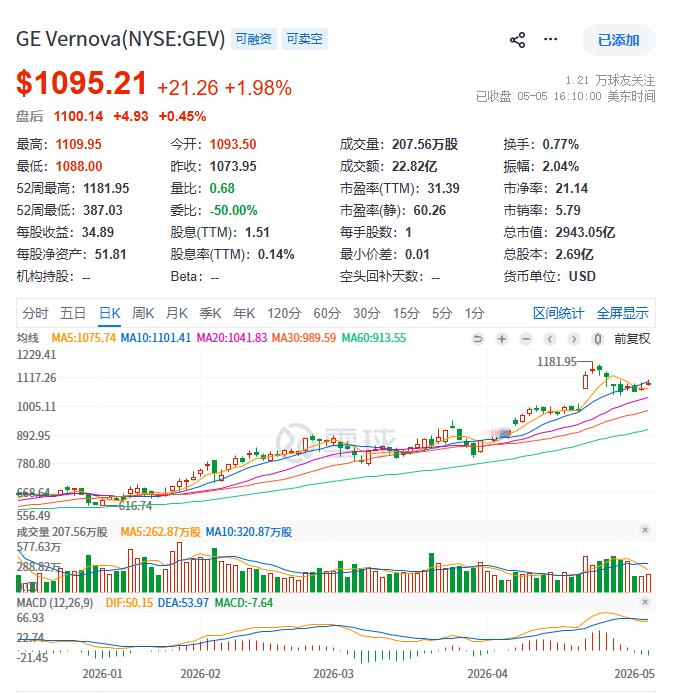Click the 委比 value -50.00%
677x693 pixels.
(x=233, y=210)
